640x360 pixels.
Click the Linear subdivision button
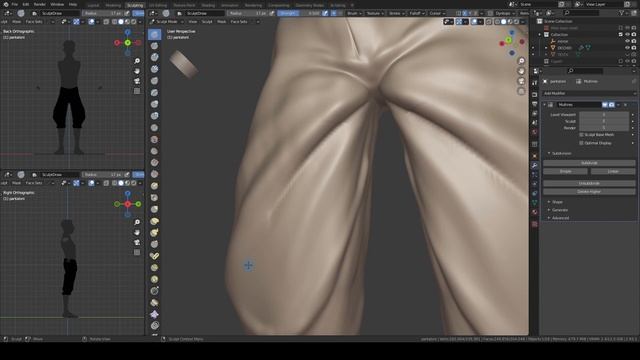(613, 171)
